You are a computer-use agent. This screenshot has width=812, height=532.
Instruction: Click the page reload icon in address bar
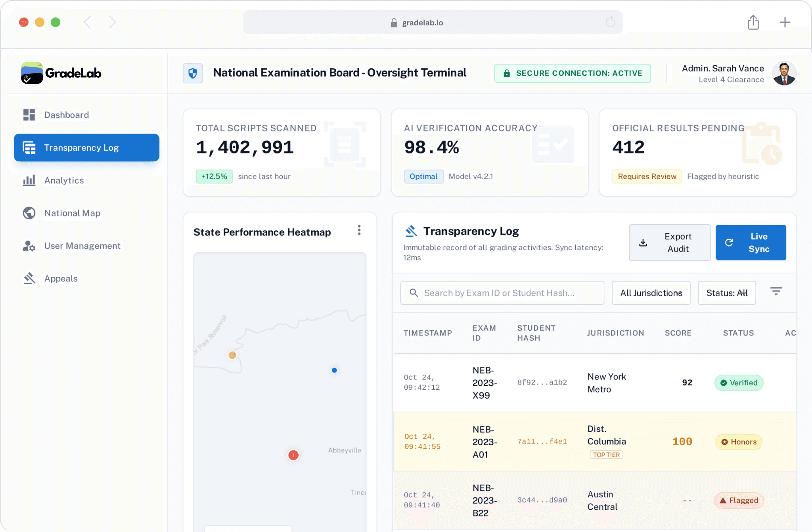[x=611, y=22]
